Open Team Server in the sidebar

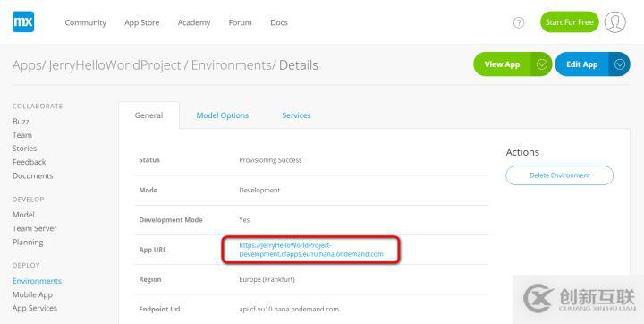pyautogui.click(x=35, y=228)
